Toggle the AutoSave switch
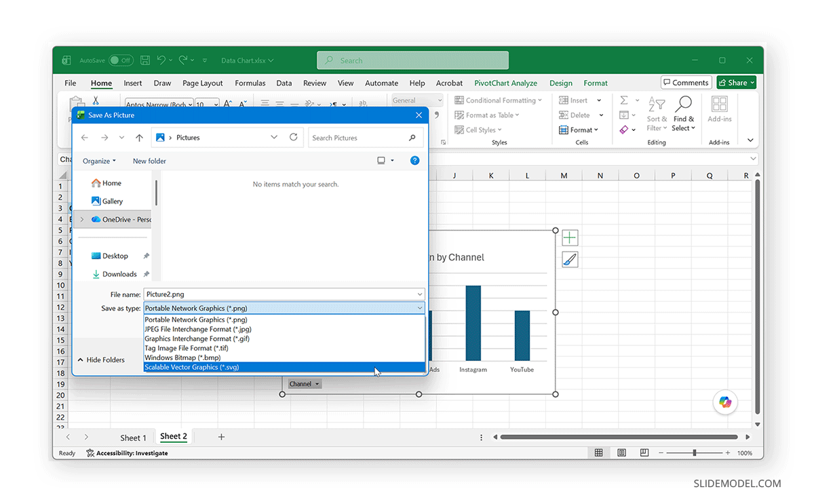This screenshot has height=504, width=814. [x=121, y=60]
